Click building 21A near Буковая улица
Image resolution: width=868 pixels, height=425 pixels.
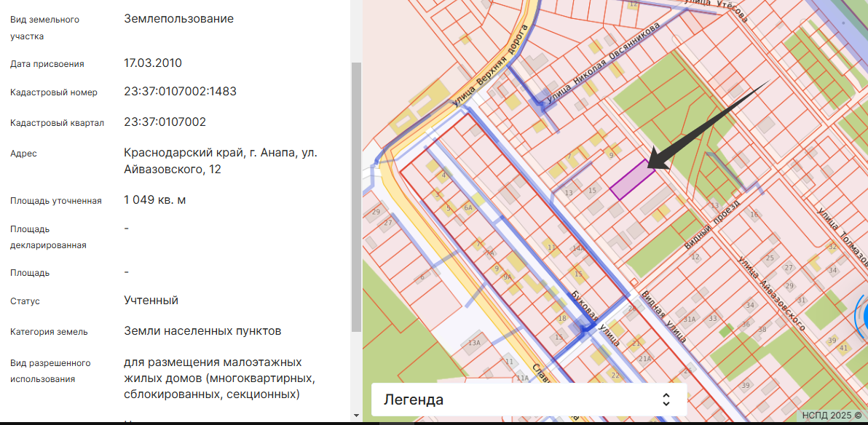(644, 359)
